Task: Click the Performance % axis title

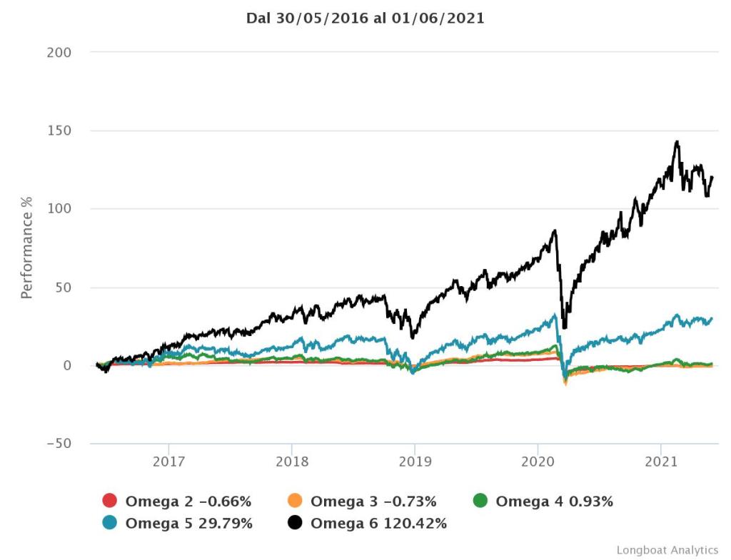Action: tap(27, 248)
